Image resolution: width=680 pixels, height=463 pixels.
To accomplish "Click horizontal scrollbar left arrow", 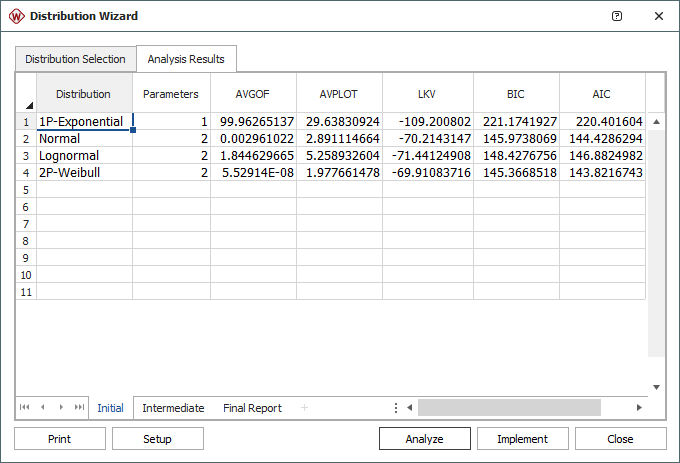I will 409,408.
